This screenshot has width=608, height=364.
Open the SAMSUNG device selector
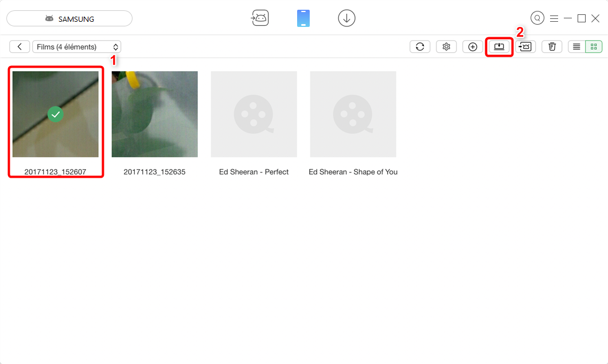69,19
